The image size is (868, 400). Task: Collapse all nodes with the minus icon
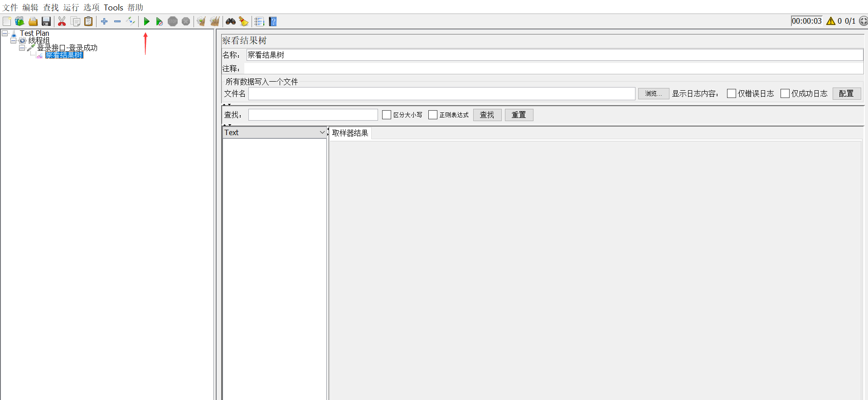coord(117,21)
